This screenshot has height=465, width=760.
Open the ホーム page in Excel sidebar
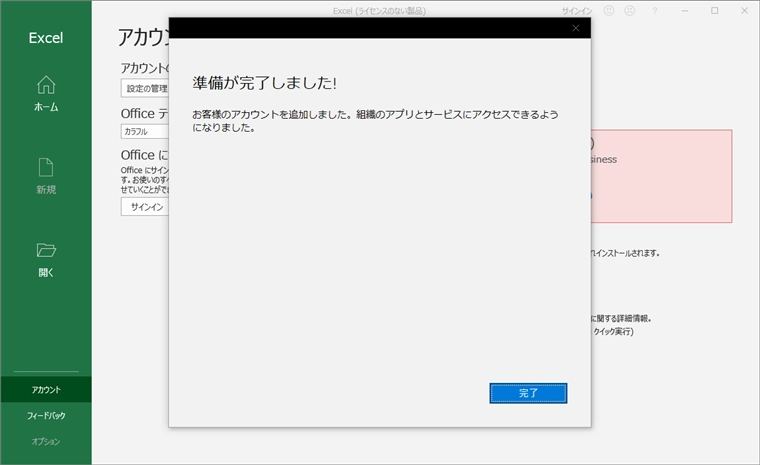46,94
